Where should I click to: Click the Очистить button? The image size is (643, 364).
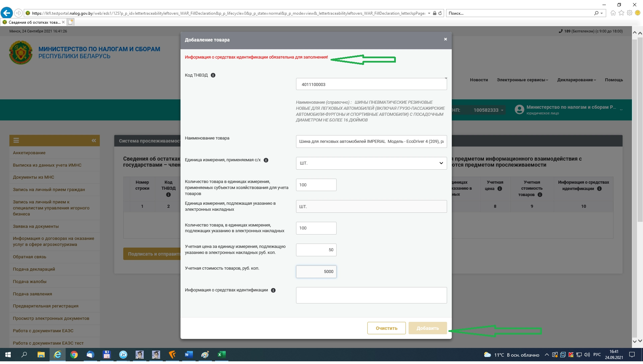point(386,328)
